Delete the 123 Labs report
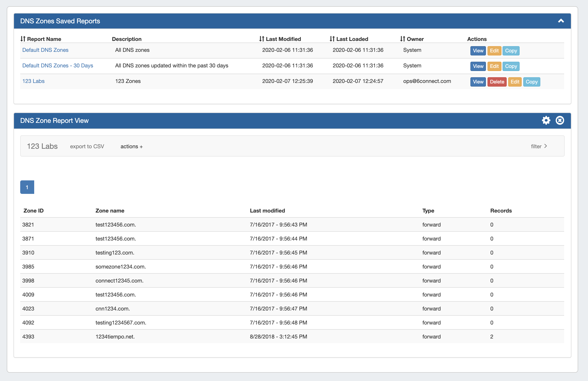The image size is (588, 381). click(x=497, y=82)
